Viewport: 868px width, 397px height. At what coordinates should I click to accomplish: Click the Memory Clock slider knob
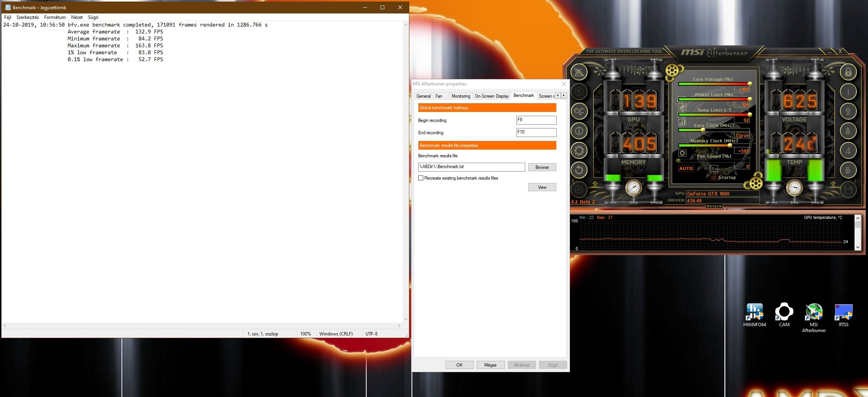click(x=730, y=145)
